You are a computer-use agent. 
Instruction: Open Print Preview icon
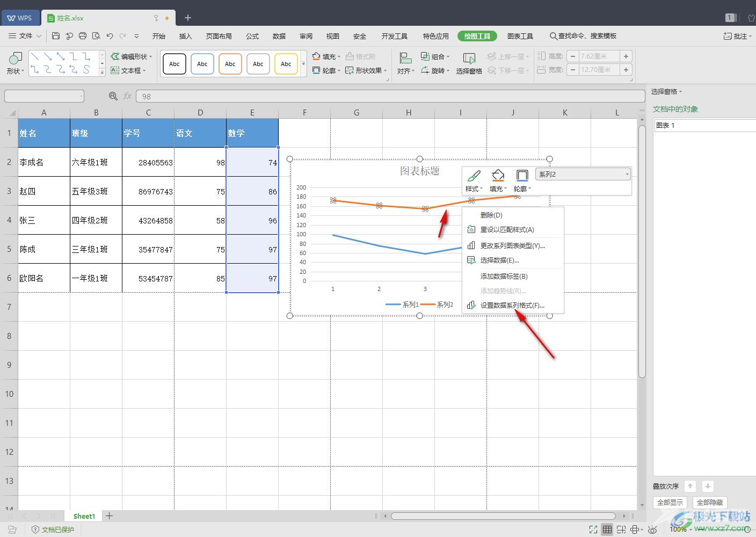[x=96, y=36]
